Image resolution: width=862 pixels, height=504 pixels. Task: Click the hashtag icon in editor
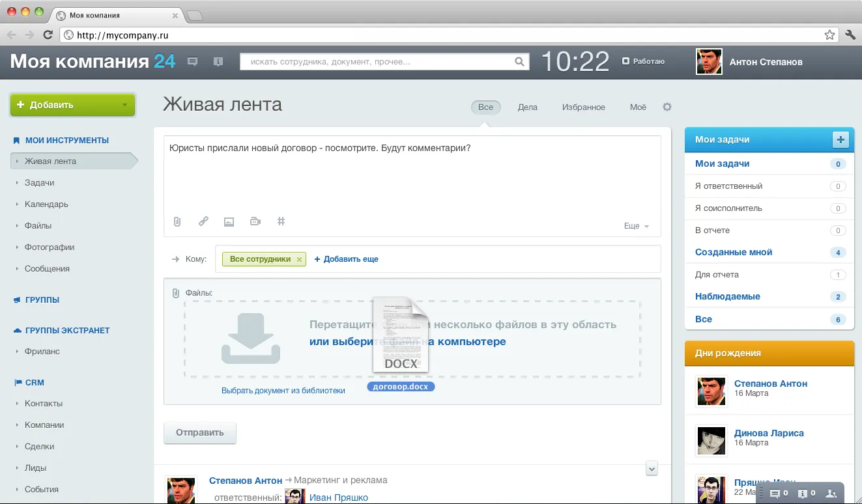pos(281,221)
